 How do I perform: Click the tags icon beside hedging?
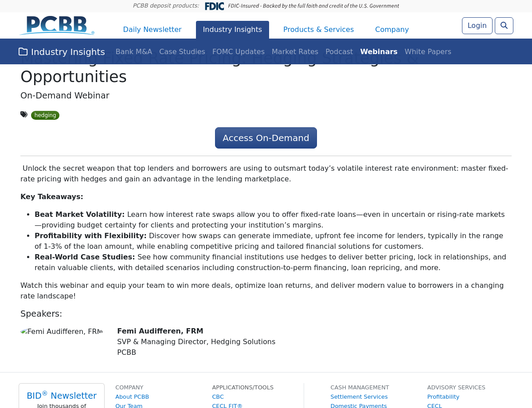point(24,115)
